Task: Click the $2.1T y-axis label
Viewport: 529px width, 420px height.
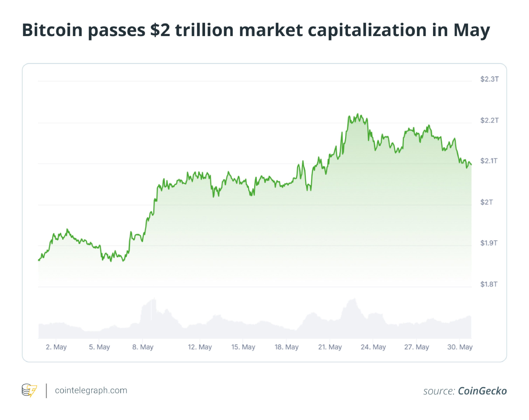Action: (489, 161)
